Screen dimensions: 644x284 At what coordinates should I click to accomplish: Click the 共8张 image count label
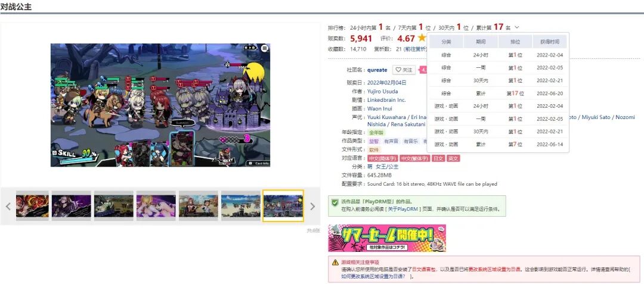pos(313,231)
